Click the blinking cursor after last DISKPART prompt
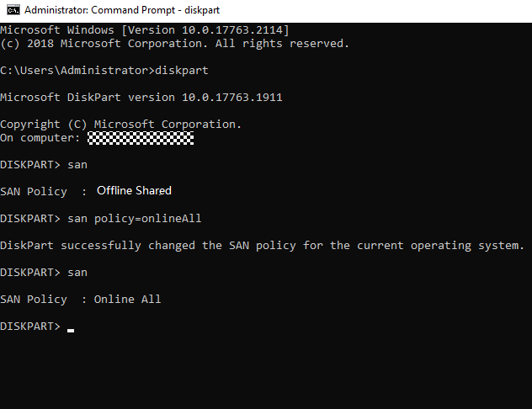 [x=71, y=330]
